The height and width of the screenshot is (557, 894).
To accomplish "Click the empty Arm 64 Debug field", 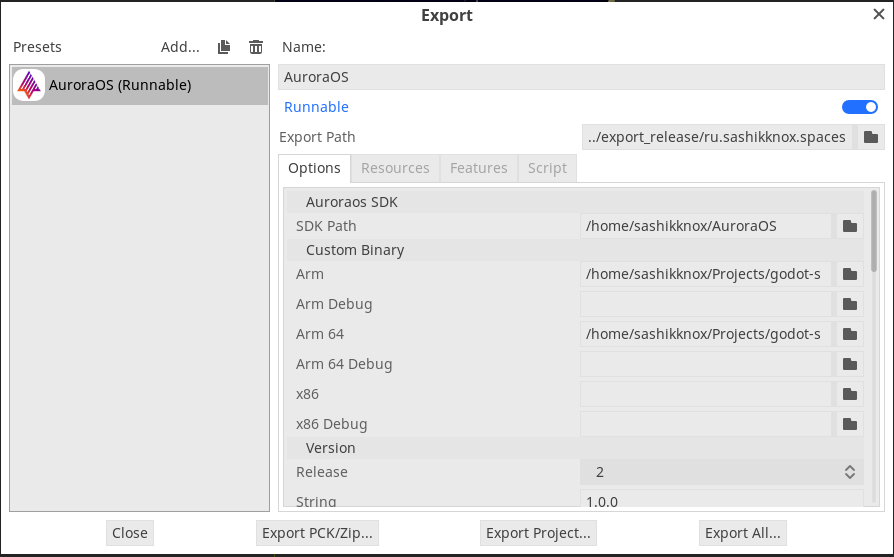I will [705, 364].
